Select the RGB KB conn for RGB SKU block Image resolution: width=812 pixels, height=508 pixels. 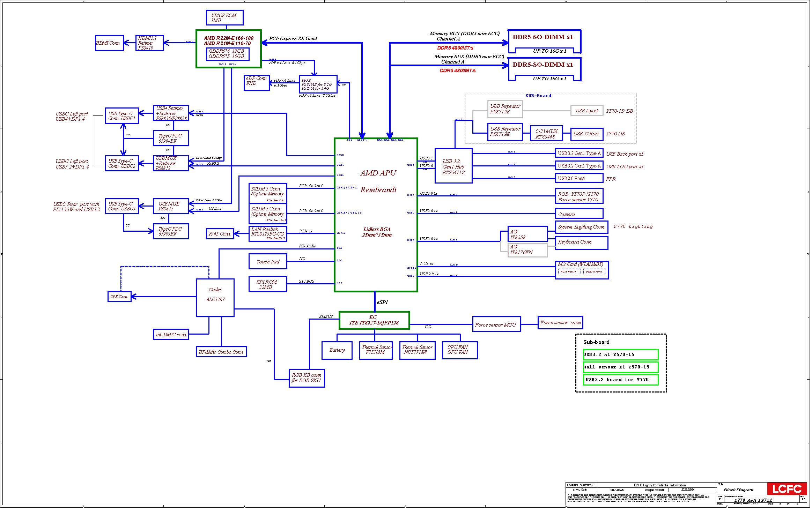click(306, 378)
